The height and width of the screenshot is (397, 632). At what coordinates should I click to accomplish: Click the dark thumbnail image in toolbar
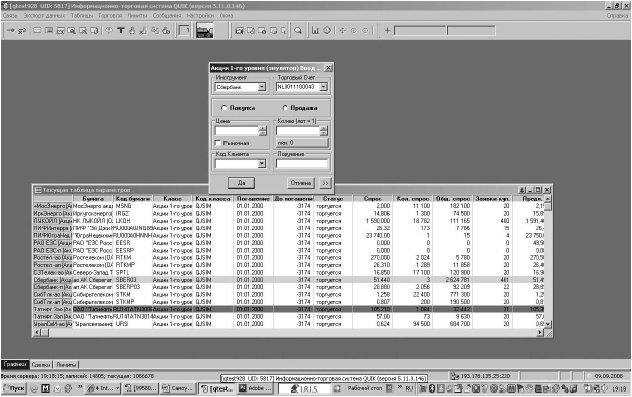coord(205,31)
